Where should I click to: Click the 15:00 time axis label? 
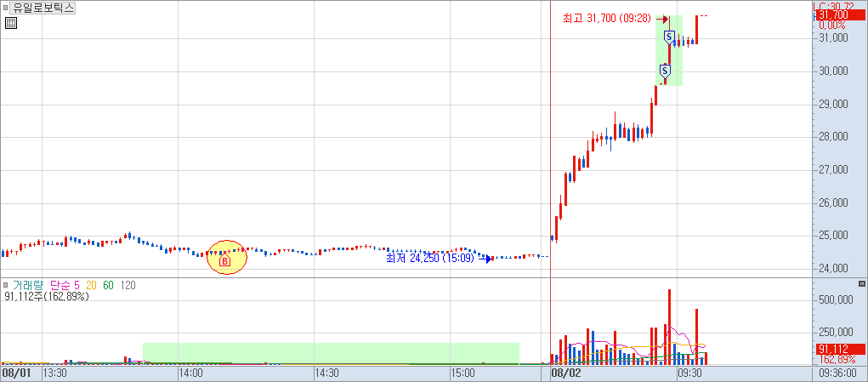point(463,373)
